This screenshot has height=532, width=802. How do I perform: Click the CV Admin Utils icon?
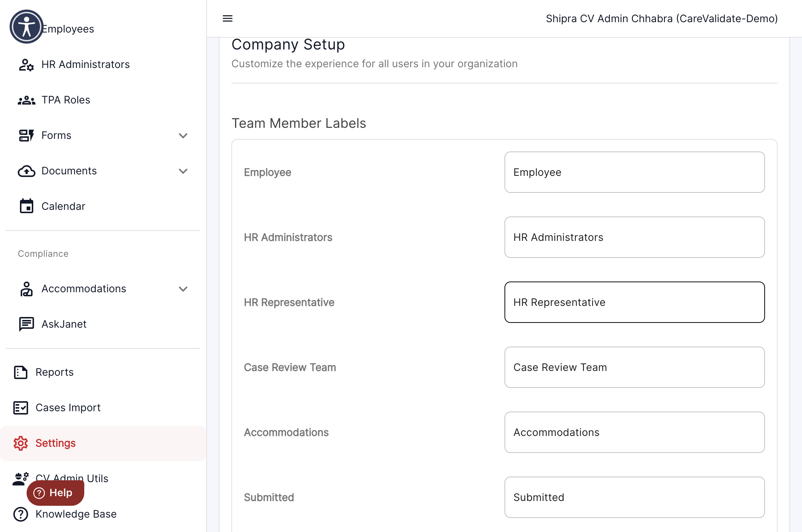pos(21,479)
